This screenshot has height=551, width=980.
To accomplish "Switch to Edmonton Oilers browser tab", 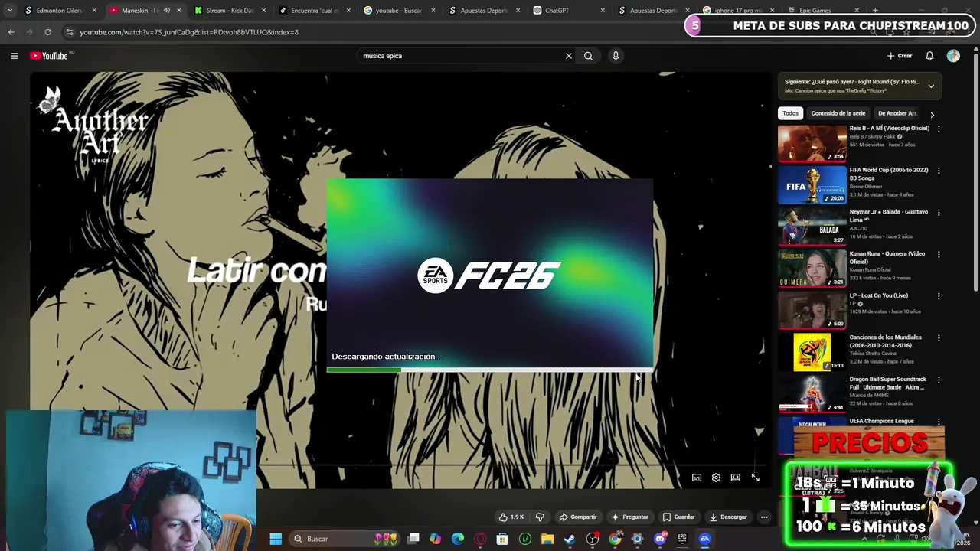I will (x=60, y=11).
